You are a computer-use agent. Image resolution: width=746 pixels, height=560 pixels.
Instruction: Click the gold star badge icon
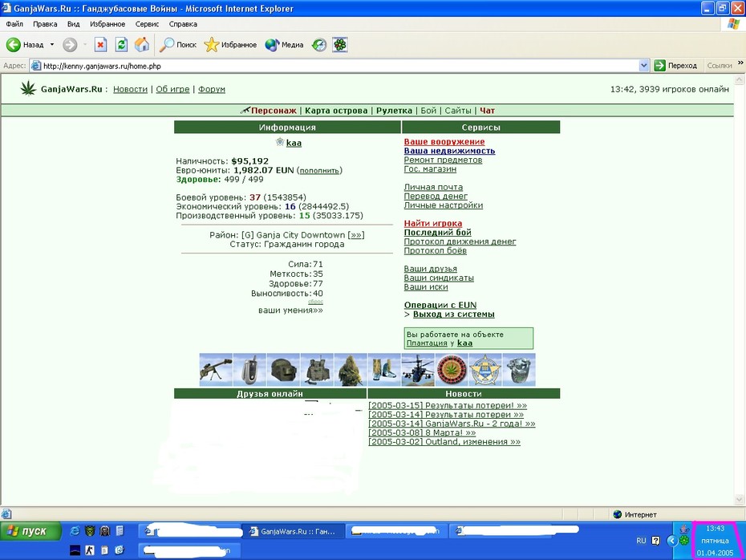485,369
